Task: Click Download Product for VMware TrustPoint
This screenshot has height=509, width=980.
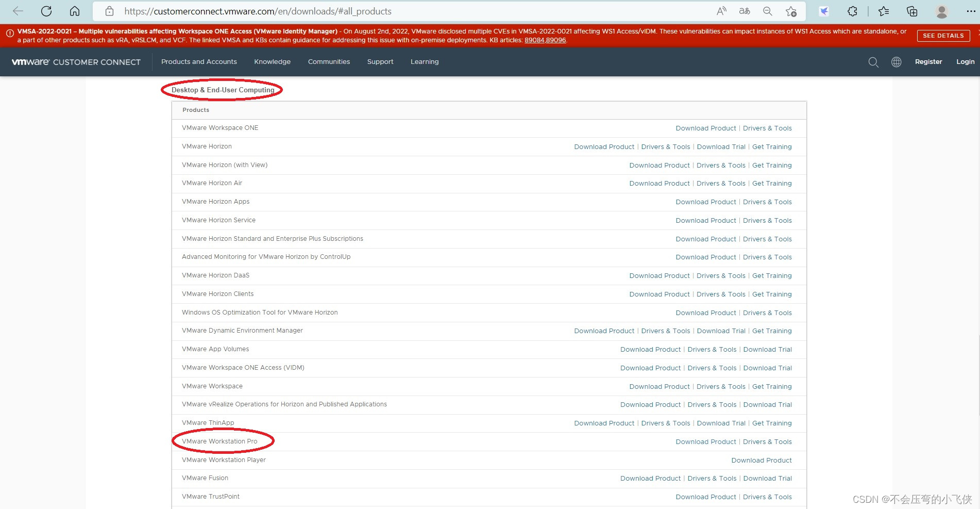Action: [706, 497]
